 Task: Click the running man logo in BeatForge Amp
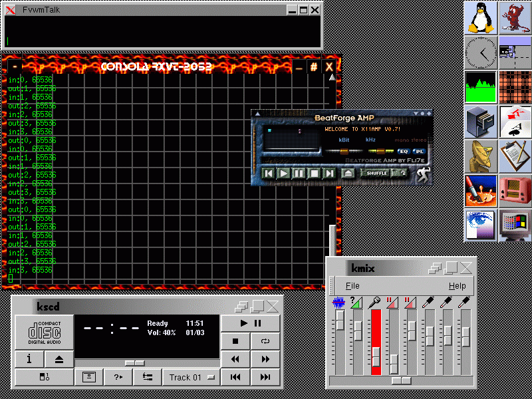click(423, 174)
